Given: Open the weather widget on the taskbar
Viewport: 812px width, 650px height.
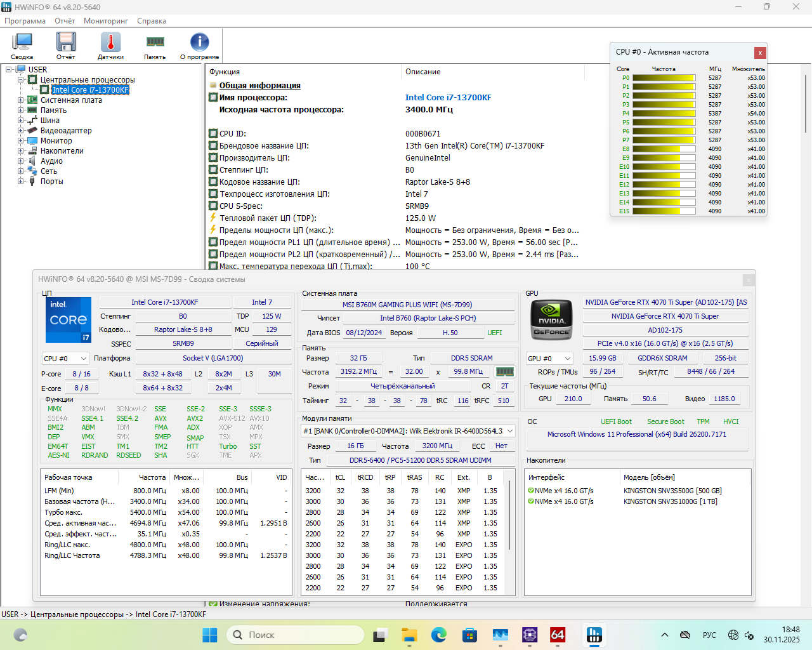Looking at the screenshot, I should (x=20, y=635).
